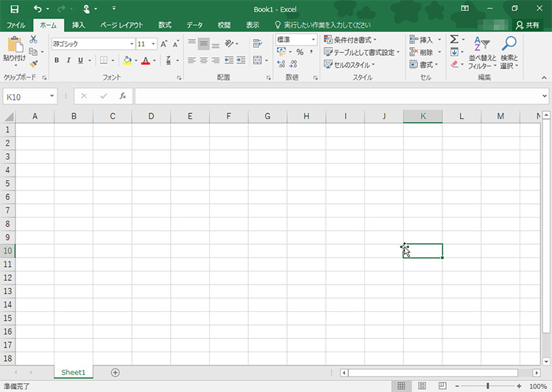Click the percent style button
Image resolution: width=552 pixels, height=392 pixels.
click(x=300, y=52)
